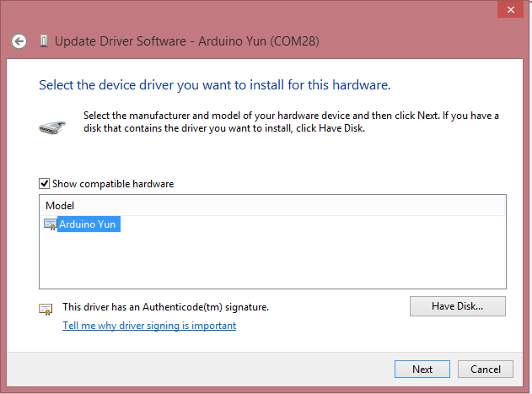Click the 'Update Driver Software - Arduino Yun (COM28)' title
Image resolution: width=532 pixels, height=394 pixels.
pyautogui.click(x=186, y=40)
